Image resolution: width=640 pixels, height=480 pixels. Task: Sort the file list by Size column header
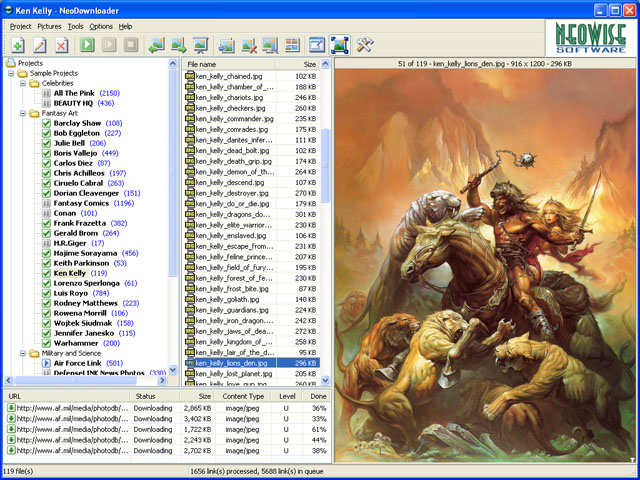click(308, 64)
